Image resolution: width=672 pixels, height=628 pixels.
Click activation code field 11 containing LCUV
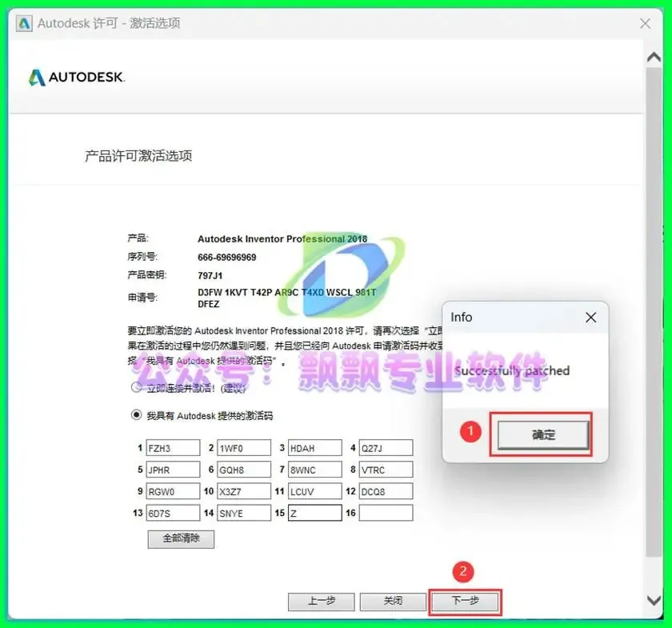click(x=315, y=491)
